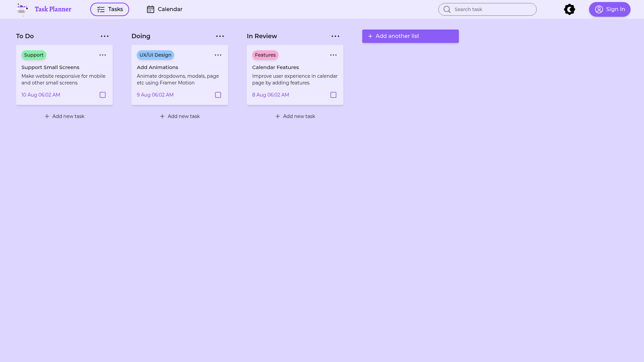The image size is (644, 362).
Task: Open Calendar Features card options
Action: tap(333, 55)
